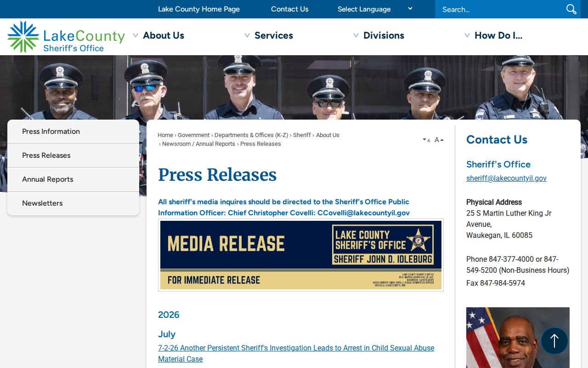
Task: Go to Lake County Home Page
Action: click(199, 9)
